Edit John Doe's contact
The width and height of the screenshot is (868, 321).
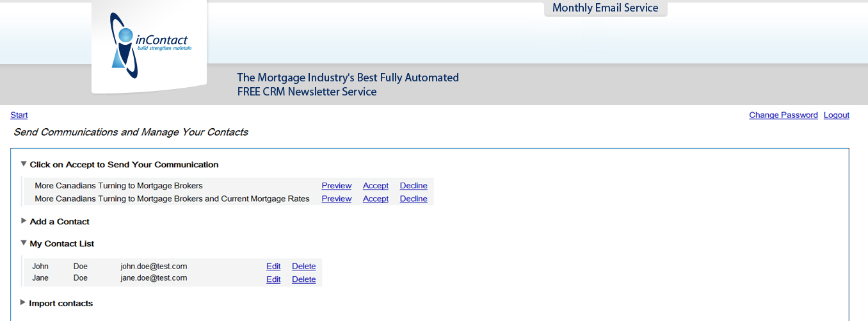pyautogui.click(x=273, y=267)
